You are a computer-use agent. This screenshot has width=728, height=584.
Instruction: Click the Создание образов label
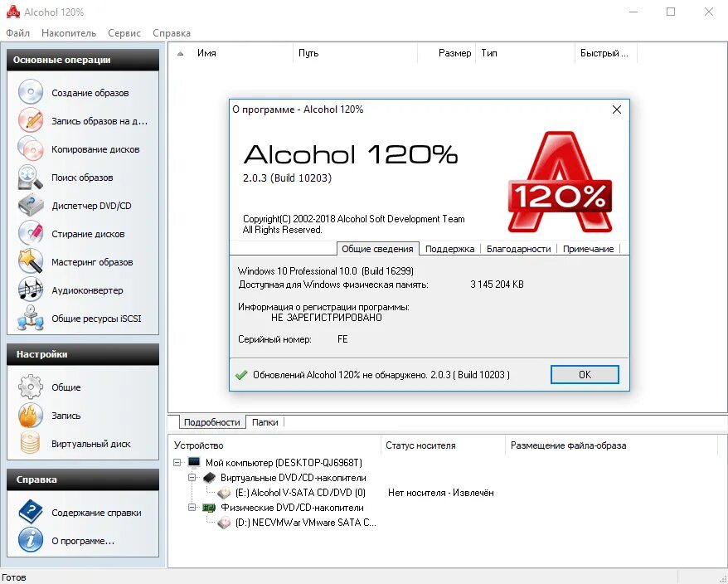90,93
